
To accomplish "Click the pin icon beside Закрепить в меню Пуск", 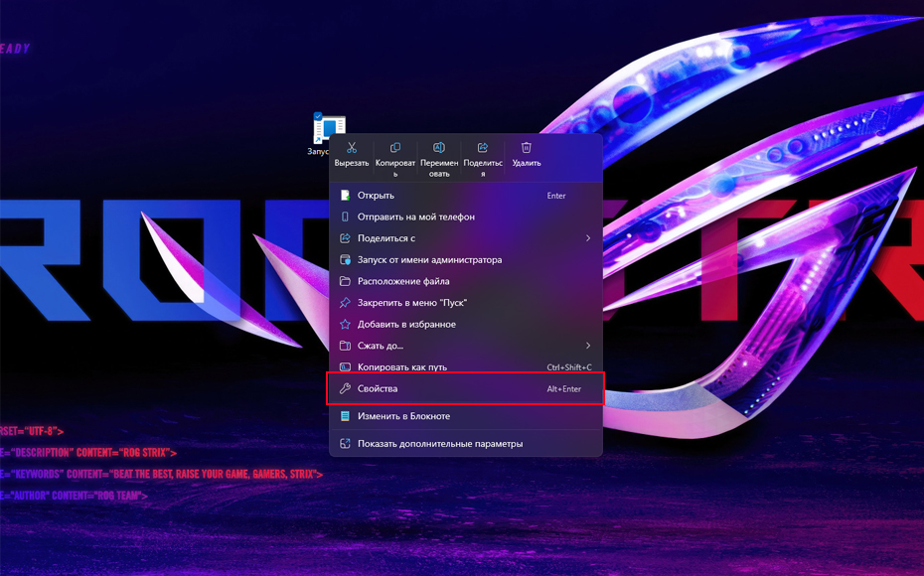I will 346,303.
